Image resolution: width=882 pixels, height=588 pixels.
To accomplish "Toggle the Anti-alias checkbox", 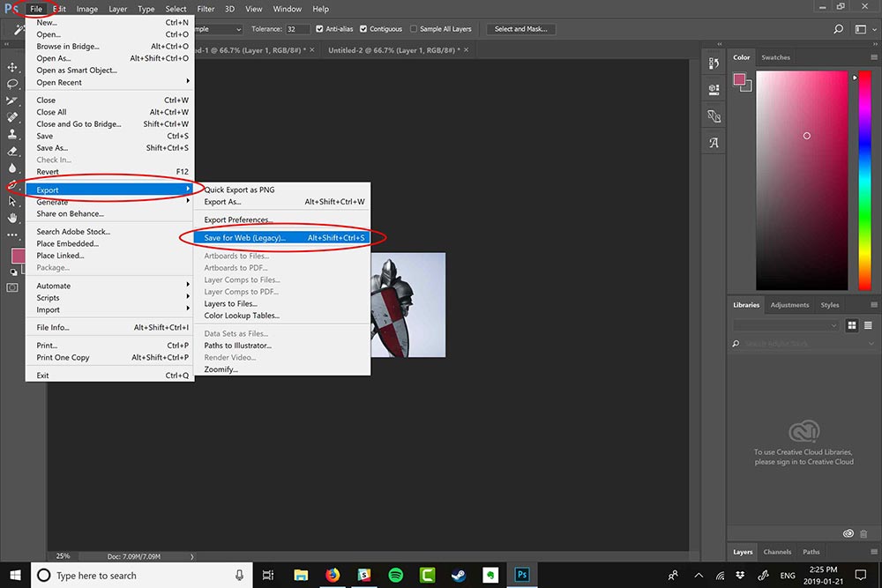I will pyautogui.click(x=319, y=29).
